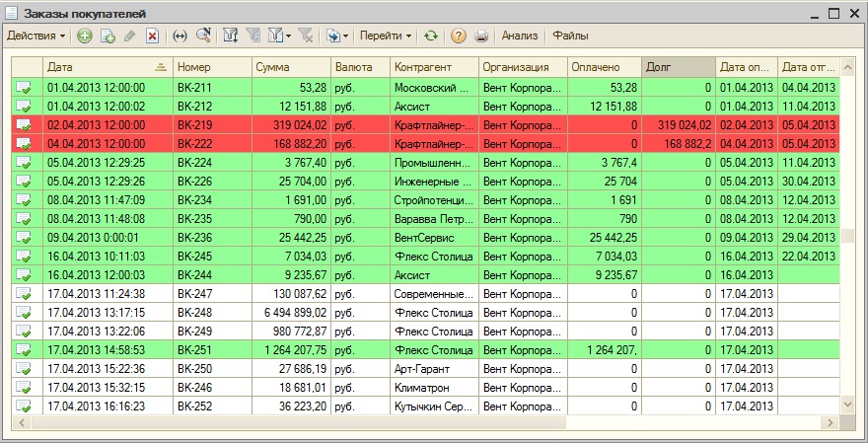Viewport: 868px width, 443px height.
Task: Click the Файлы button
Action: click(570, 37)
